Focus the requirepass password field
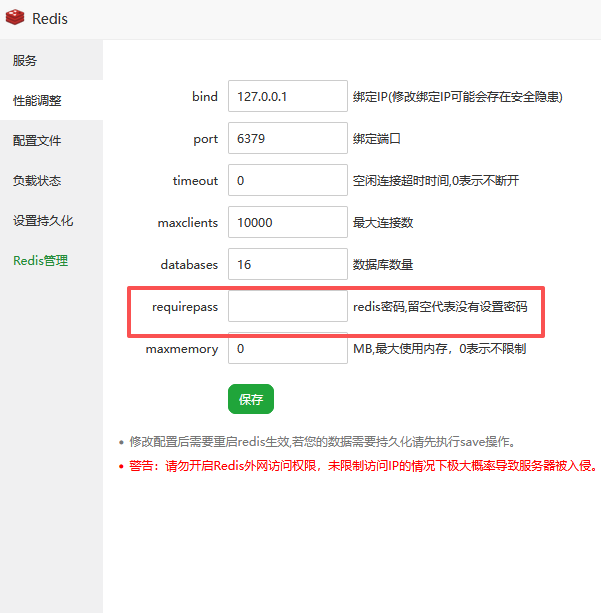Viewport: 601px width, 613px height. click(288, 306)
